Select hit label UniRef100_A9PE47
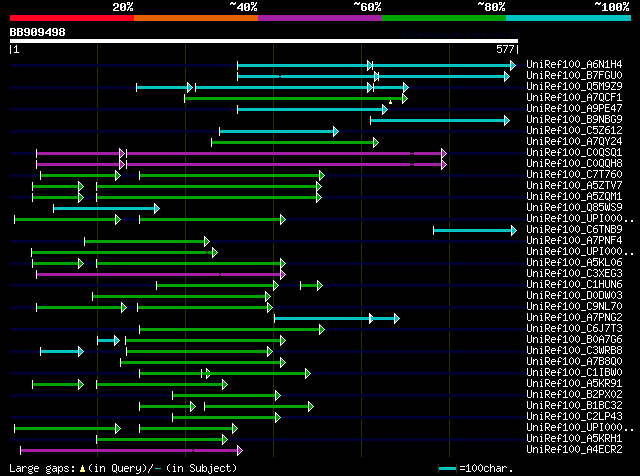This screenshot has width=640, height=476. (x=574, y=109)
